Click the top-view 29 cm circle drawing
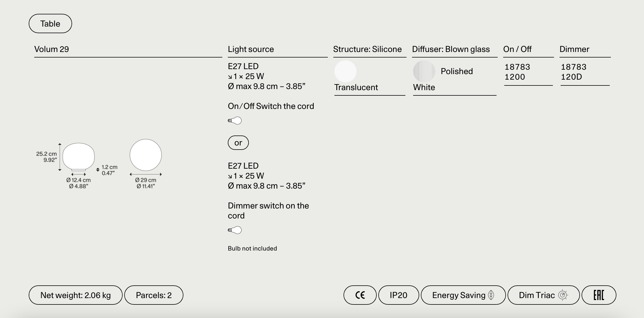644x318 pixels. [x=146, y=155]
